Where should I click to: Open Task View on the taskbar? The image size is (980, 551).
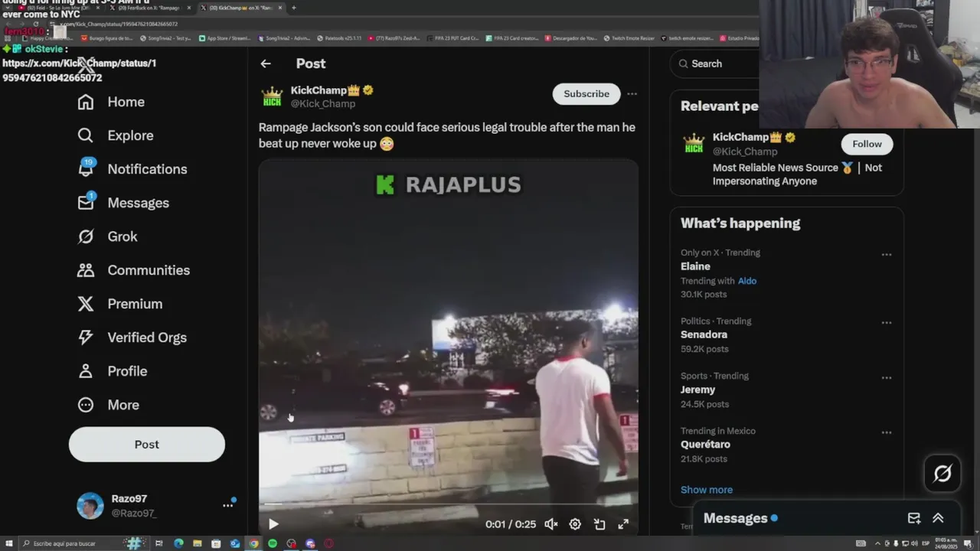[x=158, y=543]
